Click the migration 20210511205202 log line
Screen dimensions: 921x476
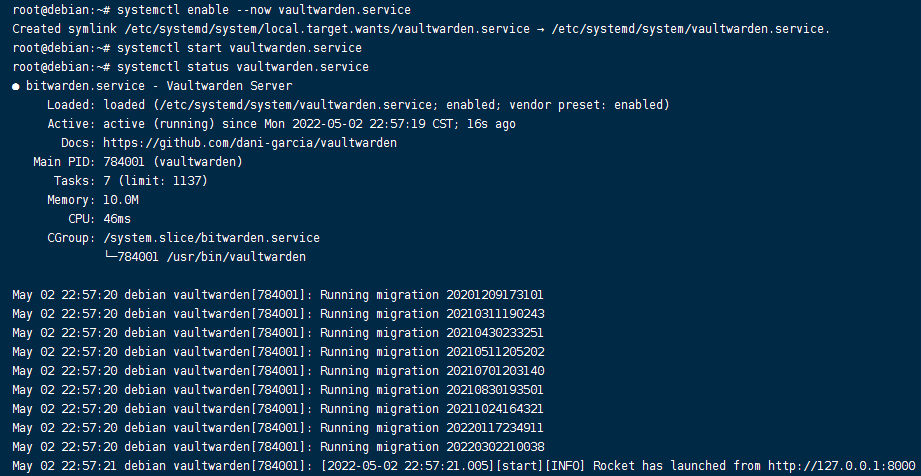[x=278, y=352]
